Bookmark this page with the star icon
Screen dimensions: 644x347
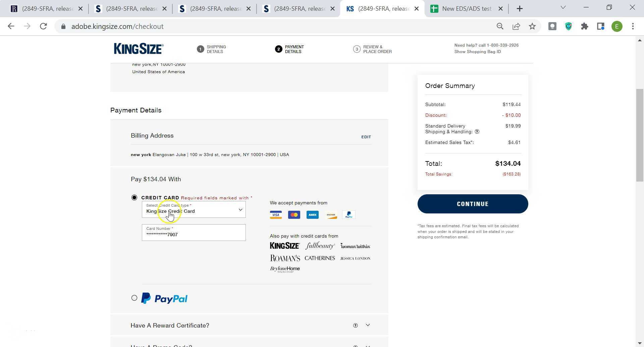[x=532, y=26]
